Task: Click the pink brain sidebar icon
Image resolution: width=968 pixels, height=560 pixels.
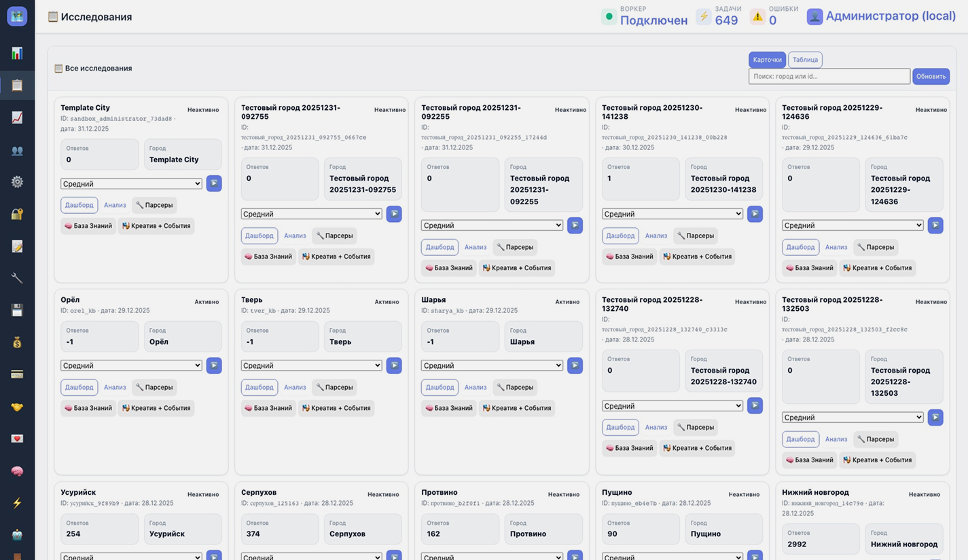Action: (x=17, y=470)
